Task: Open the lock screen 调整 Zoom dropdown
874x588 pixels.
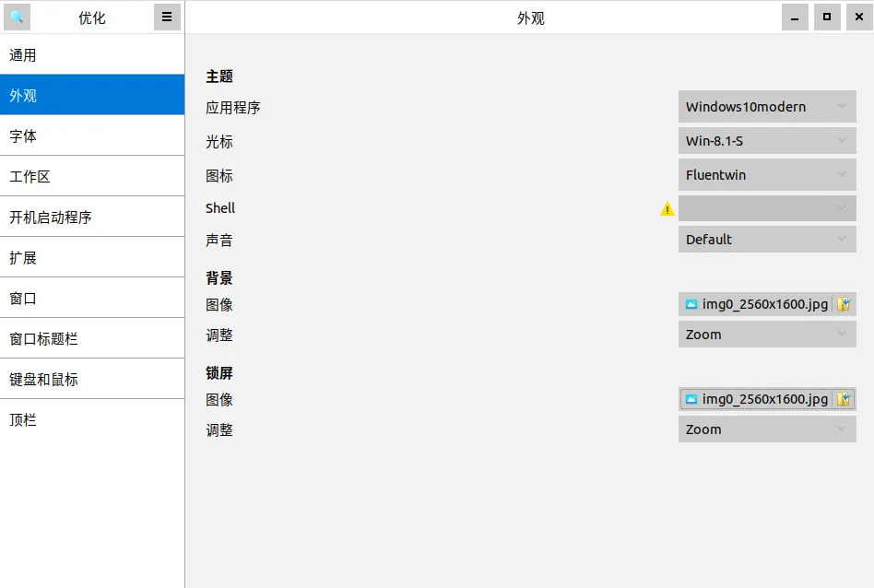Action: pyautogui.click(x=767, y=429)
